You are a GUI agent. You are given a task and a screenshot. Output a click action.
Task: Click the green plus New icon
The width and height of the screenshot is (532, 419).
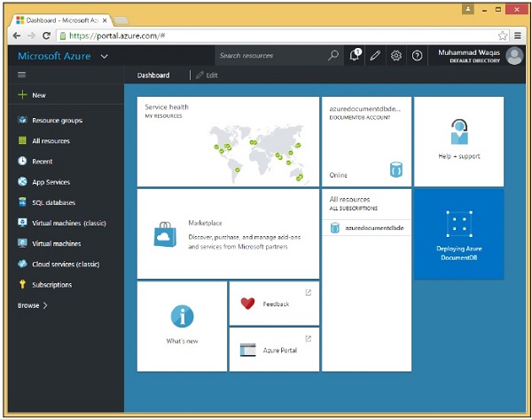22,94
